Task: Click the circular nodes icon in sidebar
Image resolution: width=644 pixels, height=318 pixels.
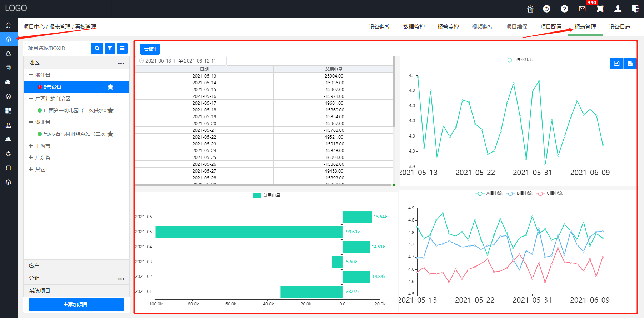Action: click(x=8, y=154)
